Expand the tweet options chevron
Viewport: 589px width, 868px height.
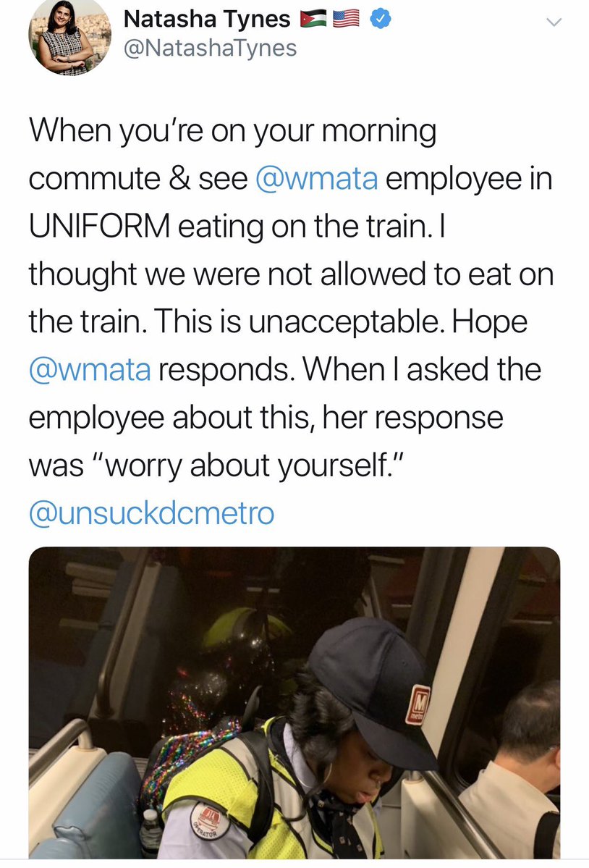click(x=554, y=22)
